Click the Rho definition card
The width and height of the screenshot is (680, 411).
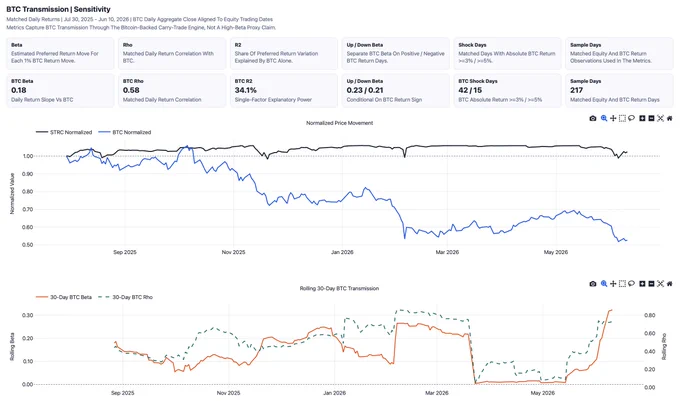(172, 53)
